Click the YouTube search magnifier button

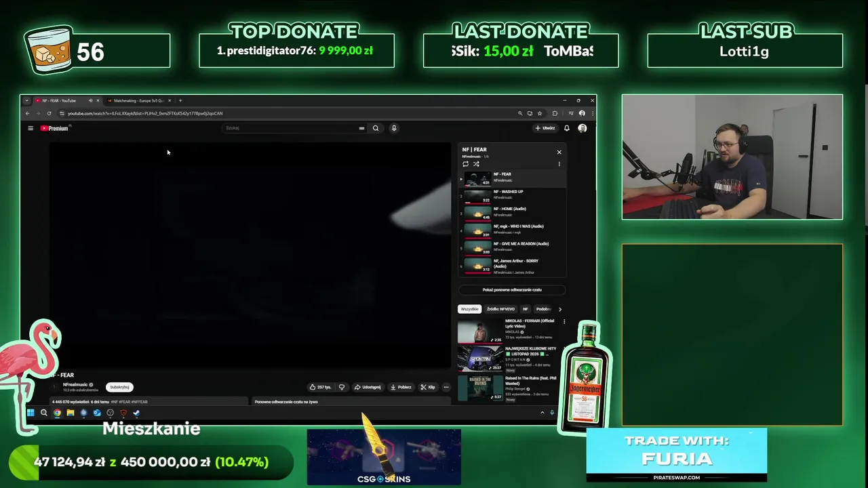pos(376,128)
